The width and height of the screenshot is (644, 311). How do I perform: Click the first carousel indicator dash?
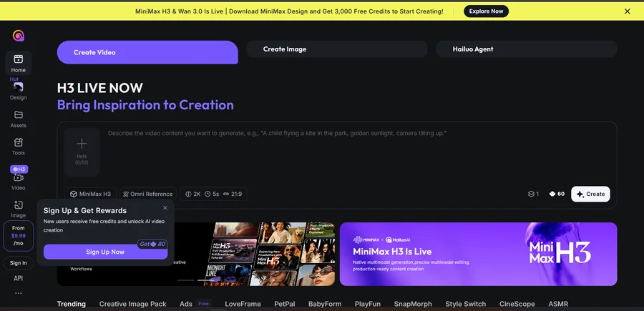point(185,280)
